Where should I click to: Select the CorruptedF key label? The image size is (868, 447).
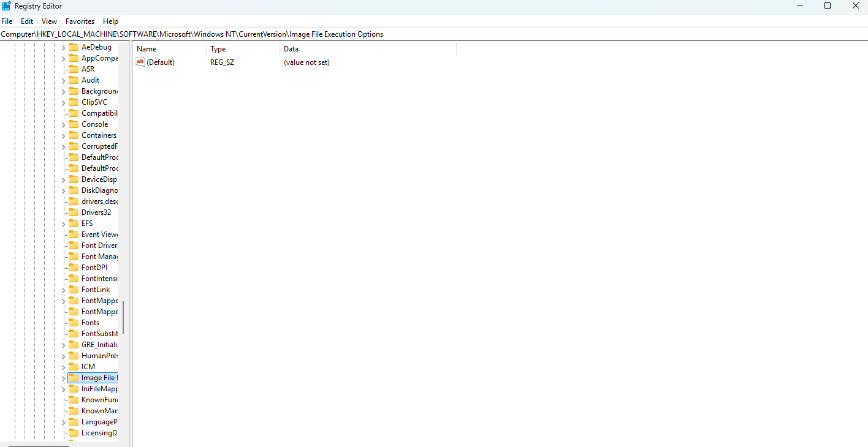coord(99,146)
